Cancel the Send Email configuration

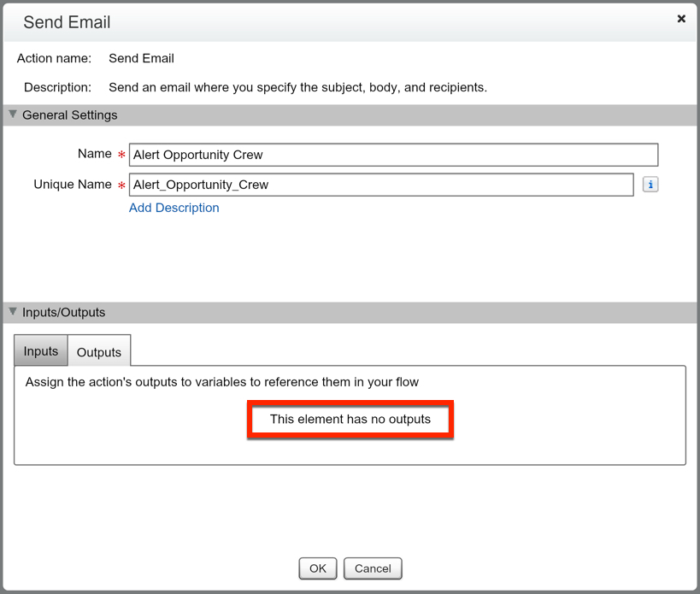[373, 568]
